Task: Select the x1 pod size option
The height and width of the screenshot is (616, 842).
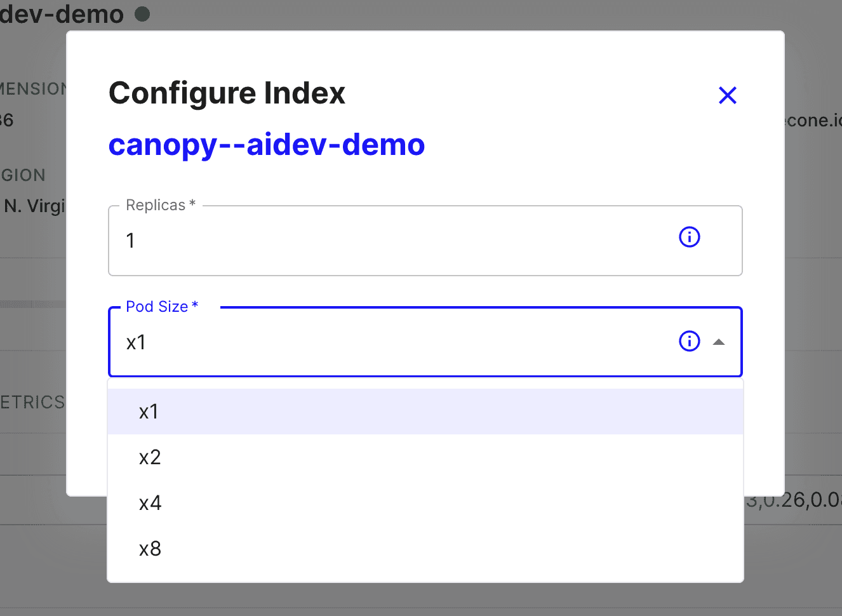Action: 149,412
